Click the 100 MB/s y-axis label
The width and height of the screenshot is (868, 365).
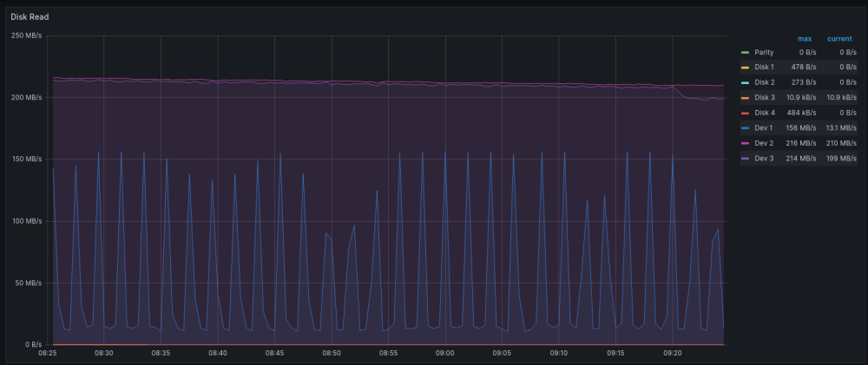pos(27,221)
